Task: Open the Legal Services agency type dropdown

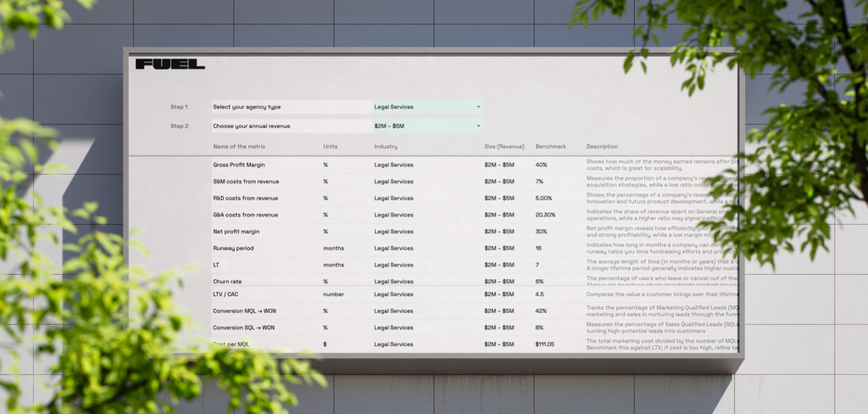Action: 427,107
